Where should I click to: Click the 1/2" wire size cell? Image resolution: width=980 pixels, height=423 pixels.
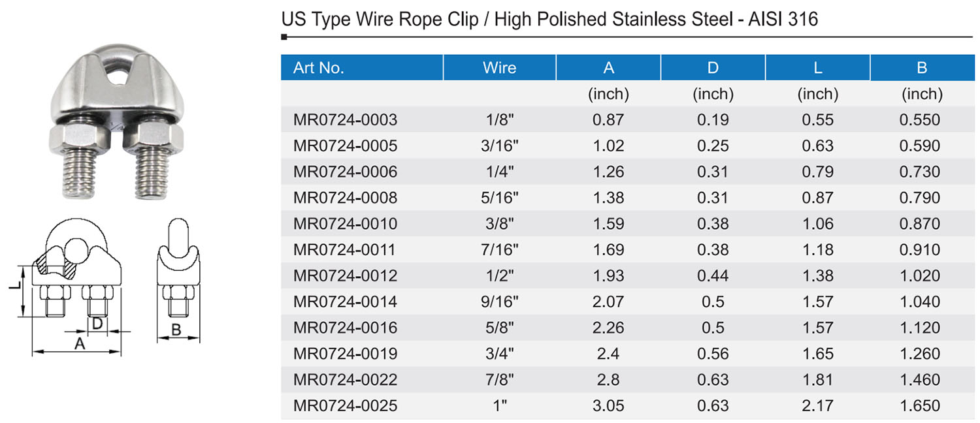pos(500,276)
